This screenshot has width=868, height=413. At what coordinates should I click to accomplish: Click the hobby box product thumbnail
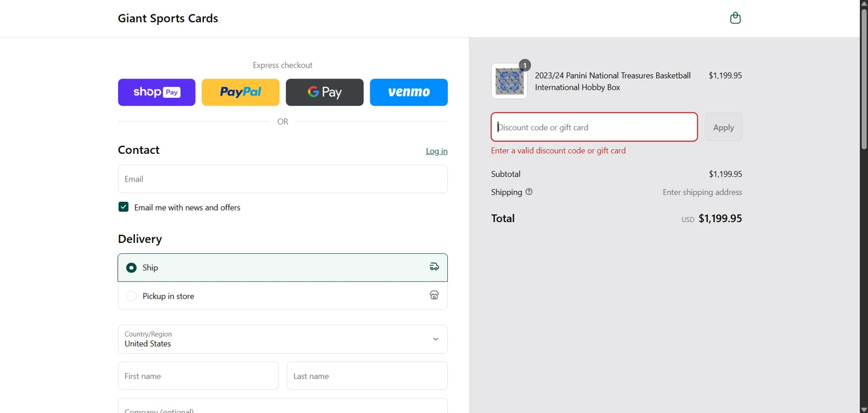coord(509,81)
